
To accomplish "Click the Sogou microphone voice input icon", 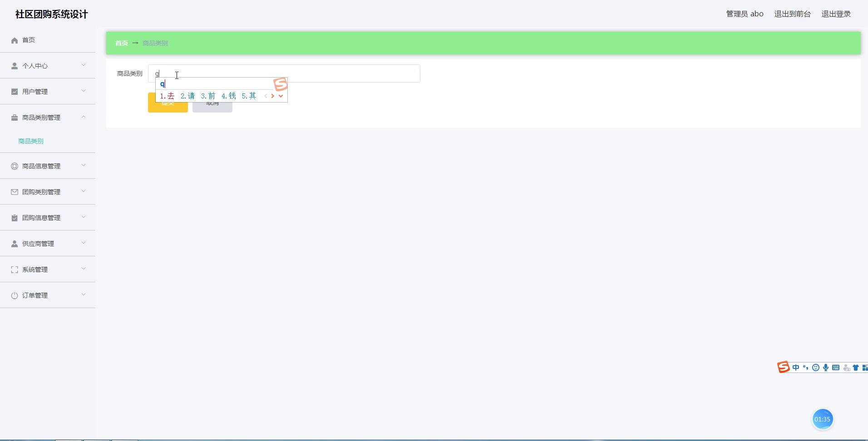I will click(825, 367).
